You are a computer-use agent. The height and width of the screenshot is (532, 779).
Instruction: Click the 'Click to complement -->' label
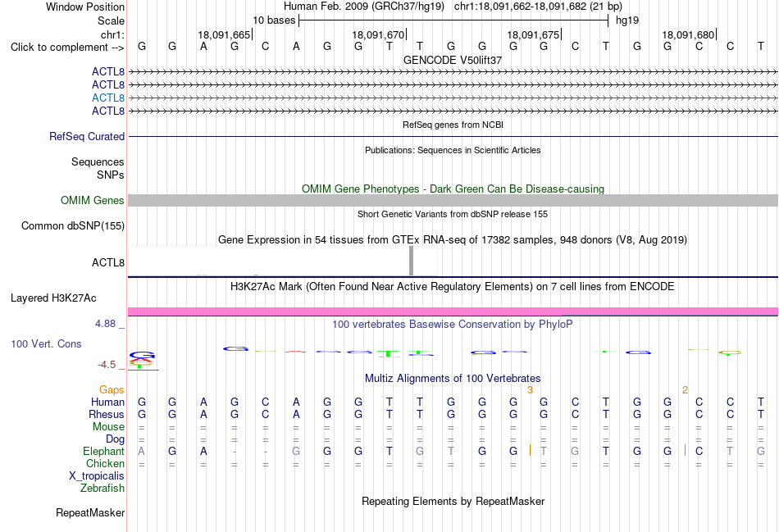67,48
